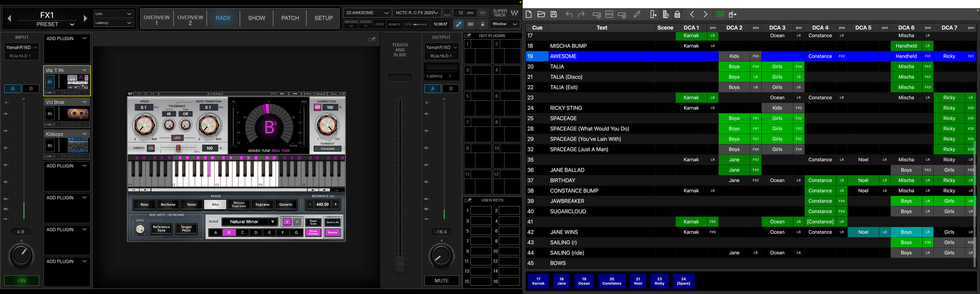Select output snapshot A
The height and width of the screenshot is (294, 980).
[433, 89]
